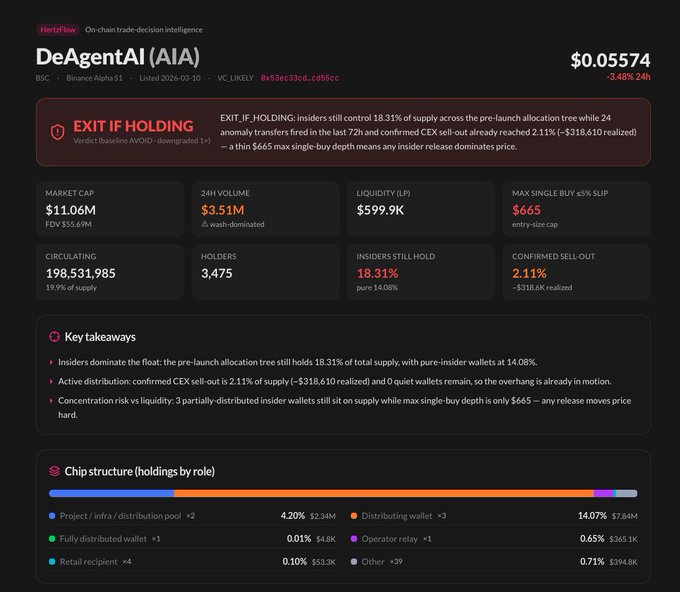Click the VC_LIKELY tag
Viewport: 680px width, 592px height.
[x=235, y=78]
